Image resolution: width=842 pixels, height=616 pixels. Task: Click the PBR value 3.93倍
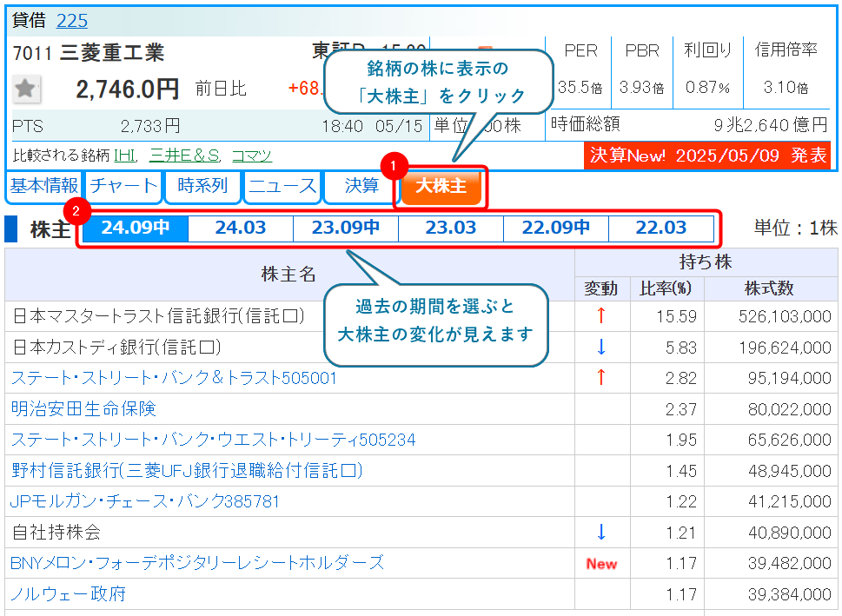click(x=641, y=87)
